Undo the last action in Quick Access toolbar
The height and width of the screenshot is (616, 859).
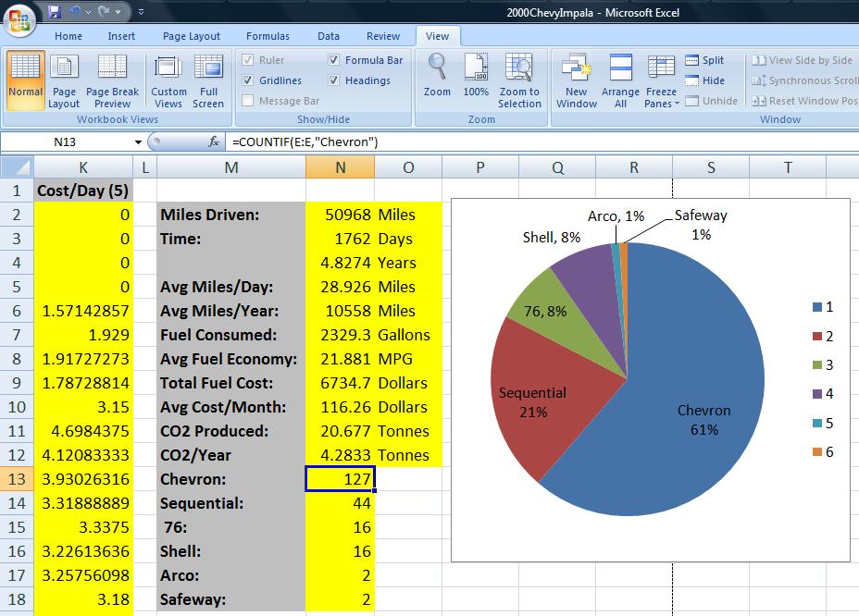(75, 11)
